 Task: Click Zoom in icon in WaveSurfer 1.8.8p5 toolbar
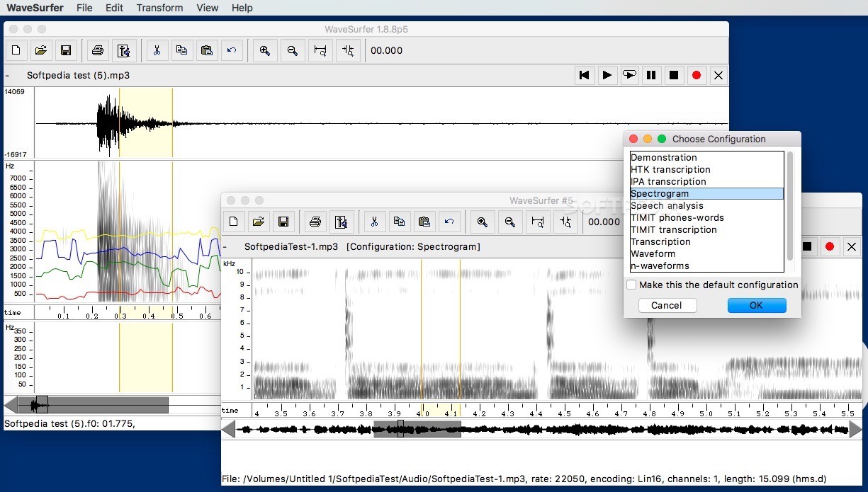click(x=264, y=50)
